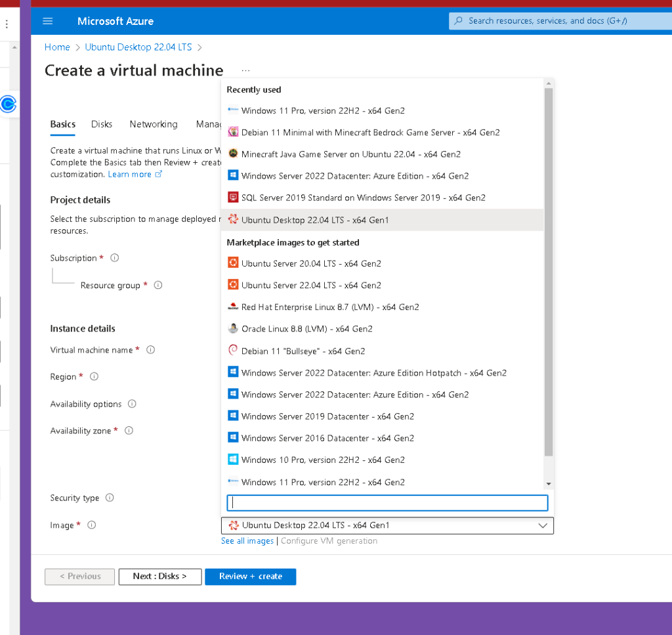Select Windows 11 Pro under Recently used
672x635 pixels.
pyautogui.click(x=382, y=110)
